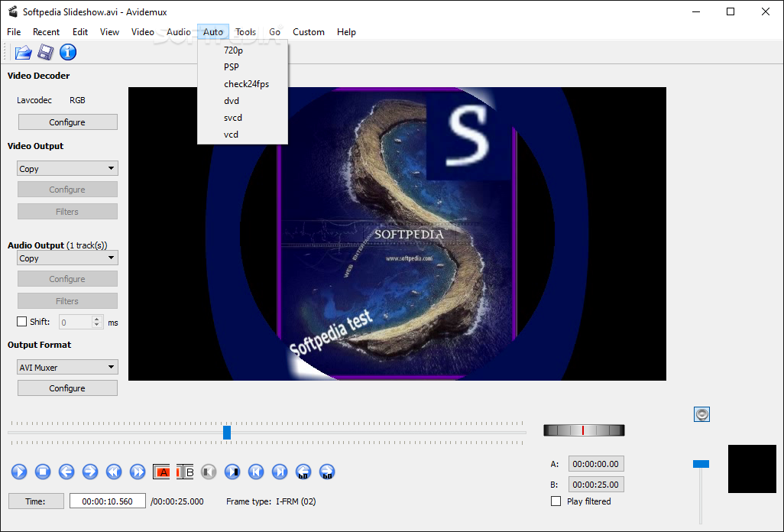Image resolution: width=784 pixels, height=532 pixels.
Task: Click the 'RGB' decoder label
Action: 77,100
